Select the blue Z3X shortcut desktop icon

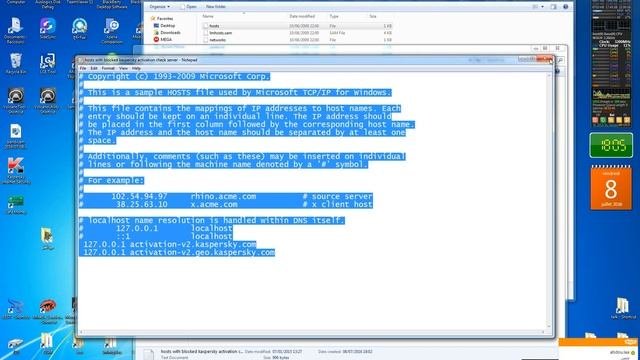pos(16,309)
